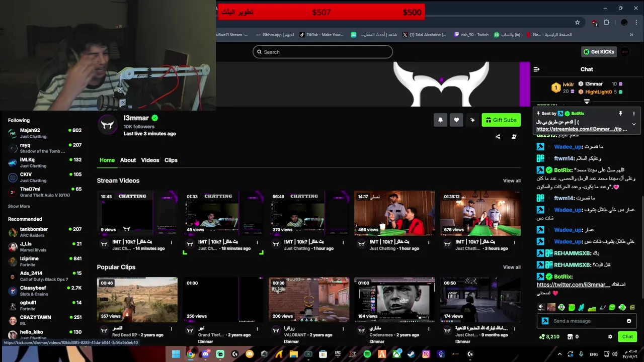Viewport: 644px width, 362px height.
Task: Open Steam from the taskbar
Action: pos(412,354)
